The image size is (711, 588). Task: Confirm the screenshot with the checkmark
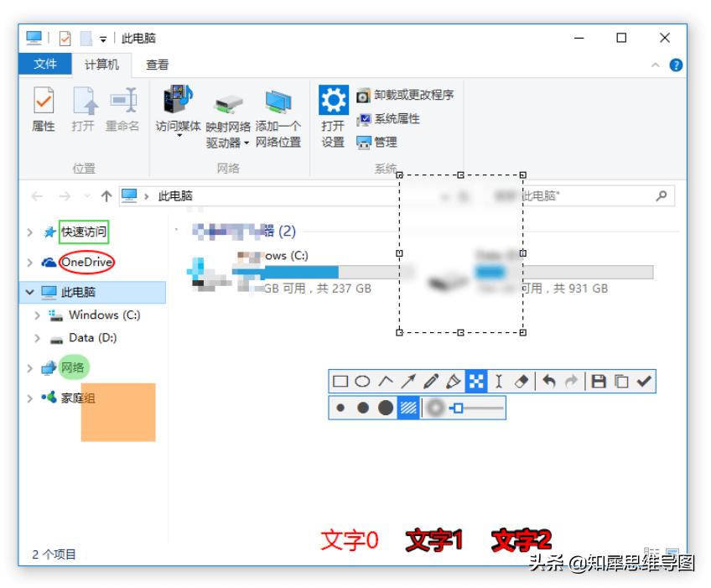click(x=641, y=381)
